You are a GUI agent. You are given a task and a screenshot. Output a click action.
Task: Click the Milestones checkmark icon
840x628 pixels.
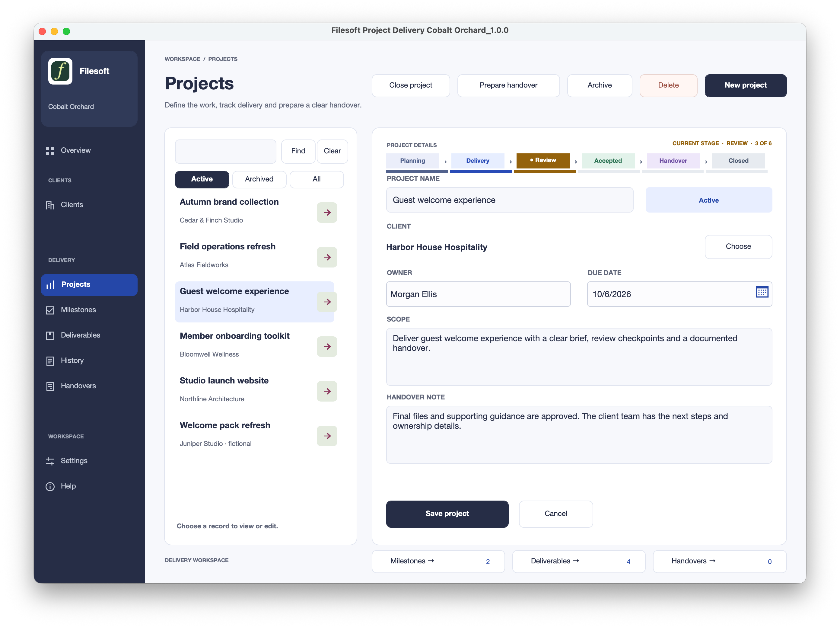tap(50, 310)
